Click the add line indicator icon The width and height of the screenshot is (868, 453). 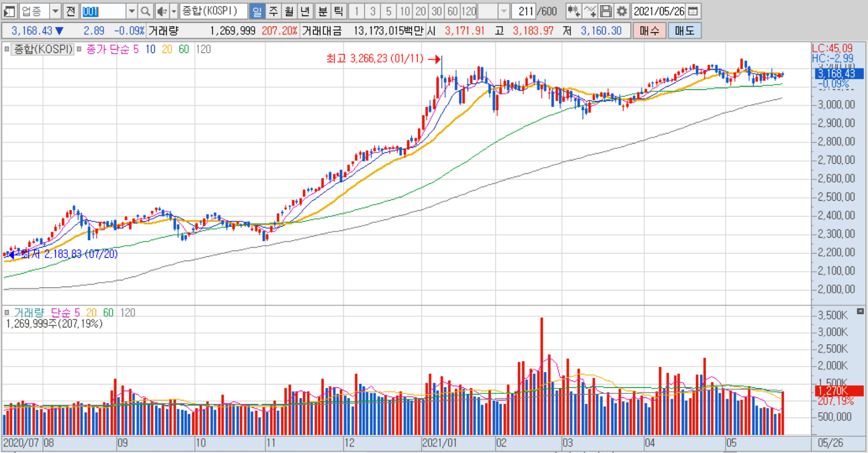coord(590,11)
